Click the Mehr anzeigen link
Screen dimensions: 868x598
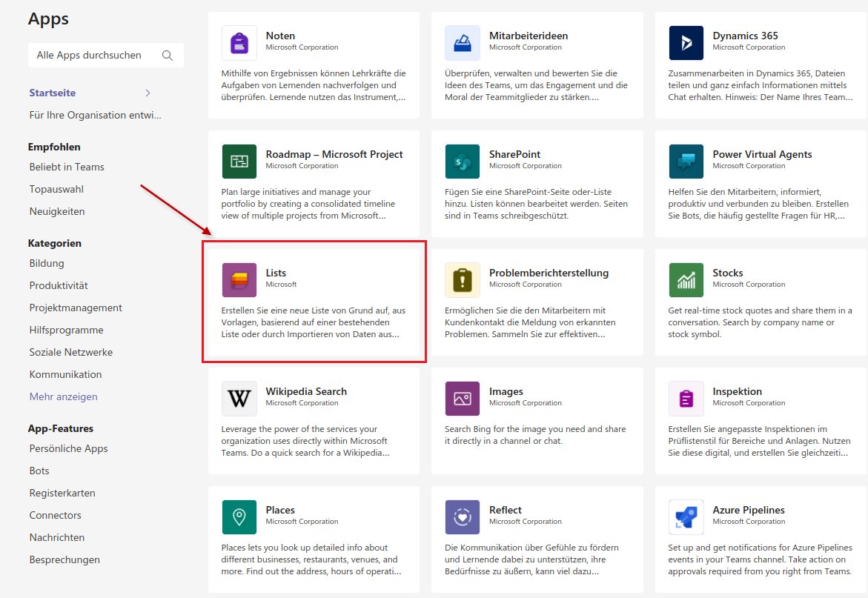[64, 396]
